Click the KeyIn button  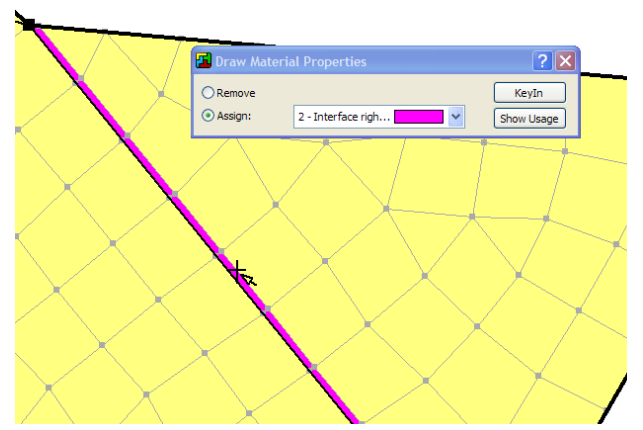pyautogui.click(x=529, y=93)
